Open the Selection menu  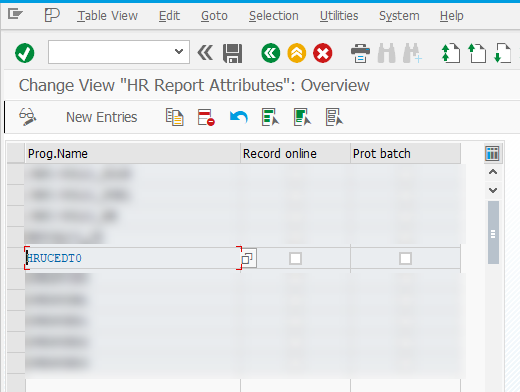coord(274,16)
